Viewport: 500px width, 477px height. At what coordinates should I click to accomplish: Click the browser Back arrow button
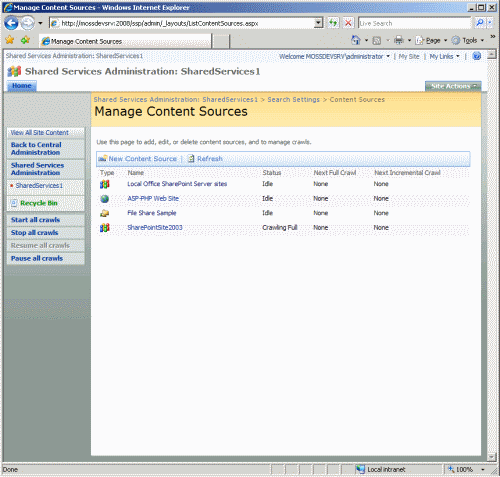pyautogui.click(x=11, y=23)
